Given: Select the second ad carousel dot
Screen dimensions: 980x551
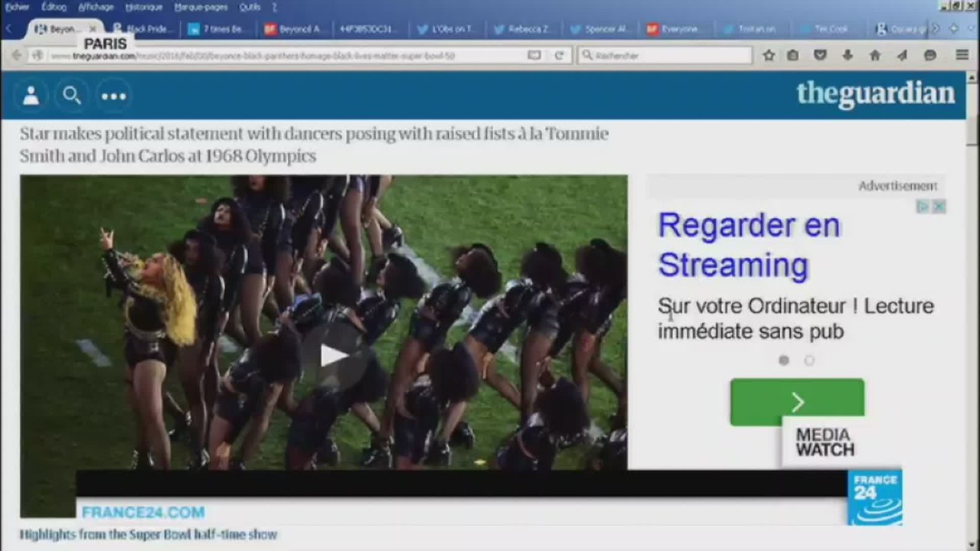Looking at the screenshot, I should click(x=809, y=360).
